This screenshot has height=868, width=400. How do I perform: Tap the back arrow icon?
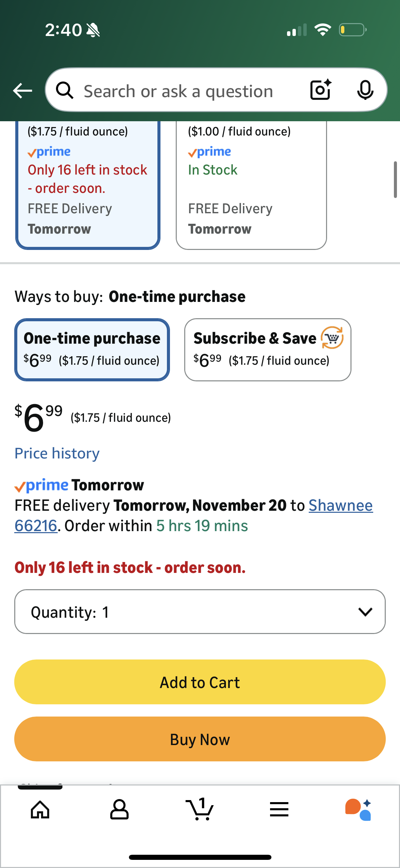click(22, 91)
